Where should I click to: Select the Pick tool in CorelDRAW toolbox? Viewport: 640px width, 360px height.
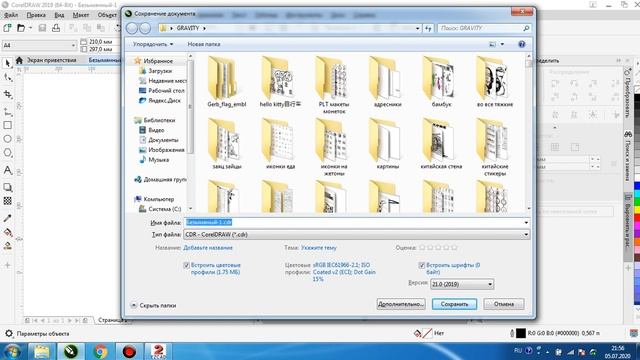tap(7, 63)
